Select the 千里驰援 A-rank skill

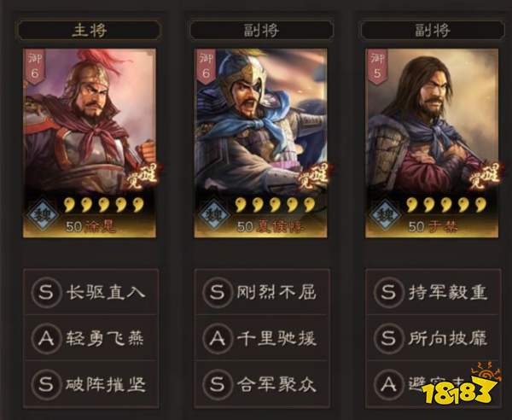click(262, 338)
